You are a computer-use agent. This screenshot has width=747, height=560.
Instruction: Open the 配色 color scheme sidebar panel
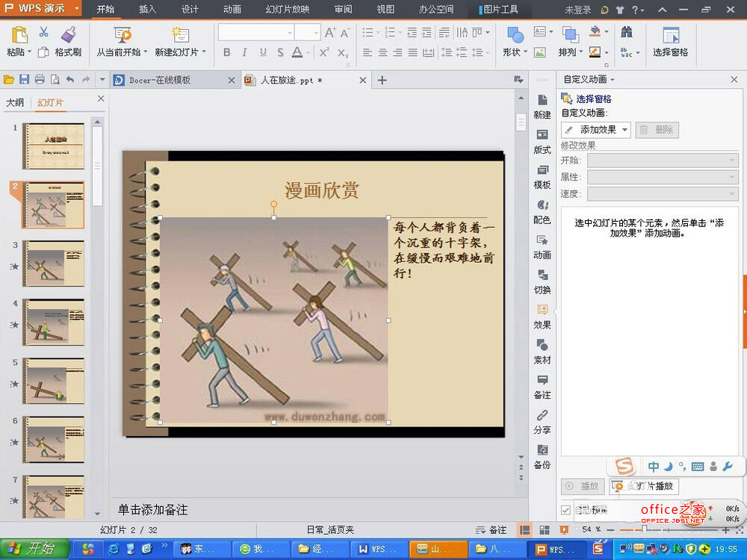542,211
